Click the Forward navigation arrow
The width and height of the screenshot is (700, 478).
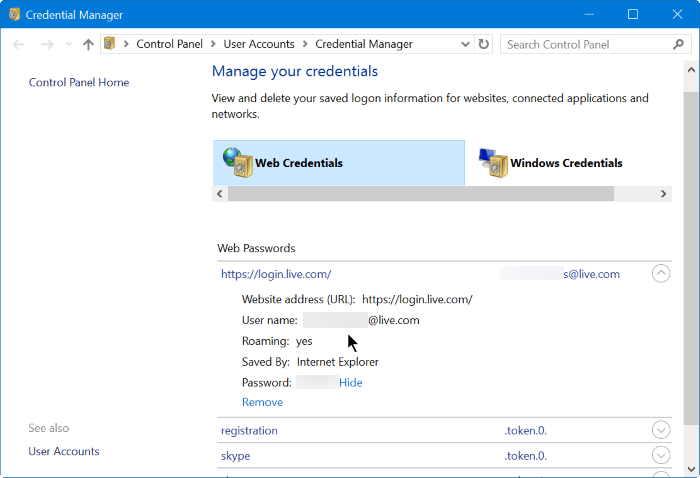[x=47, y=44]
